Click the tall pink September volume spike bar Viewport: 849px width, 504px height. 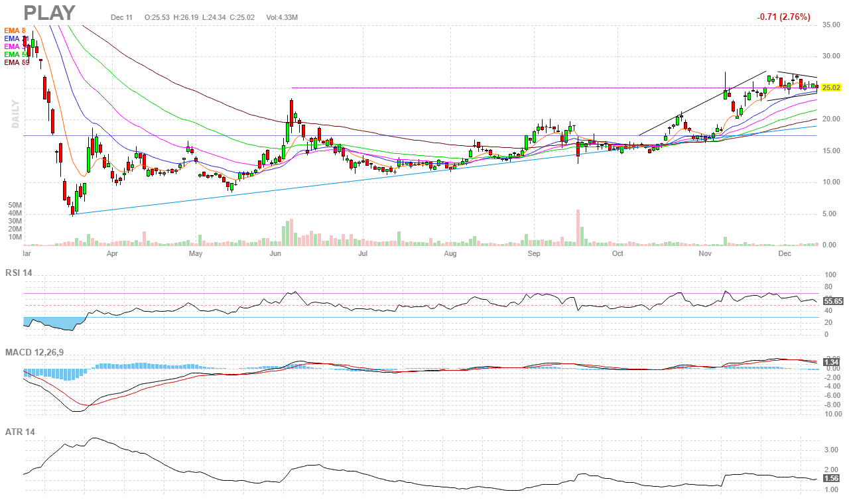pos(578,227)
